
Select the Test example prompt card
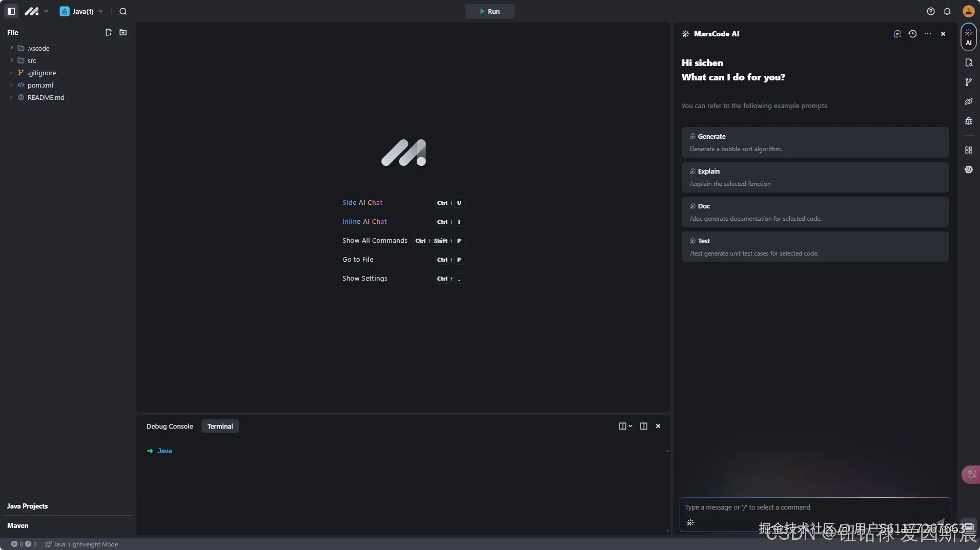click(815, 247)
